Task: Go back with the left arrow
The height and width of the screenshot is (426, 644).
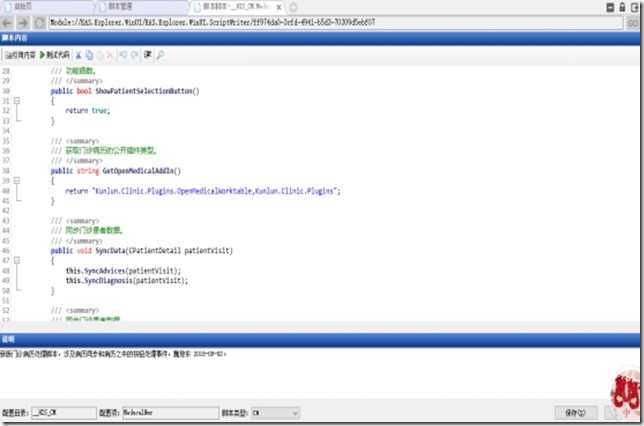Action: pyautogui.click(x=7, y=23)
